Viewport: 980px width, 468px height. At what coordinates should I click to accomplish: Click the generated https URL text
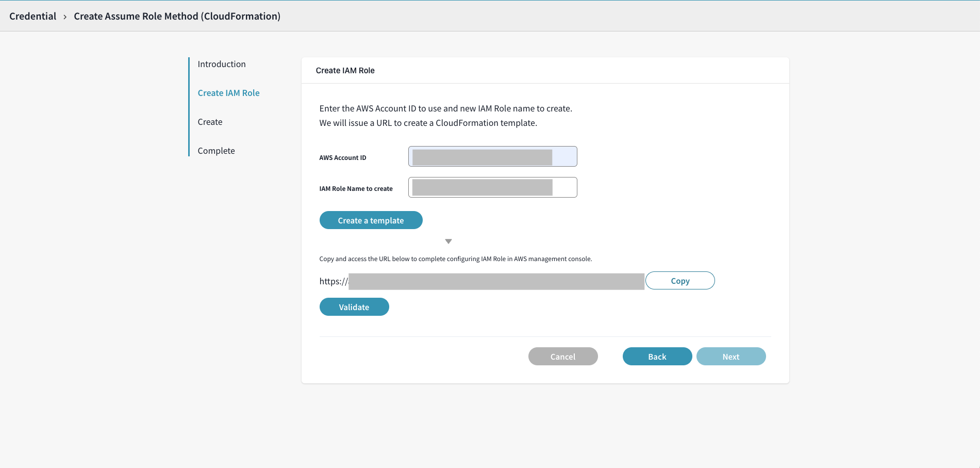pyautogui.click(x=481, y=281)
